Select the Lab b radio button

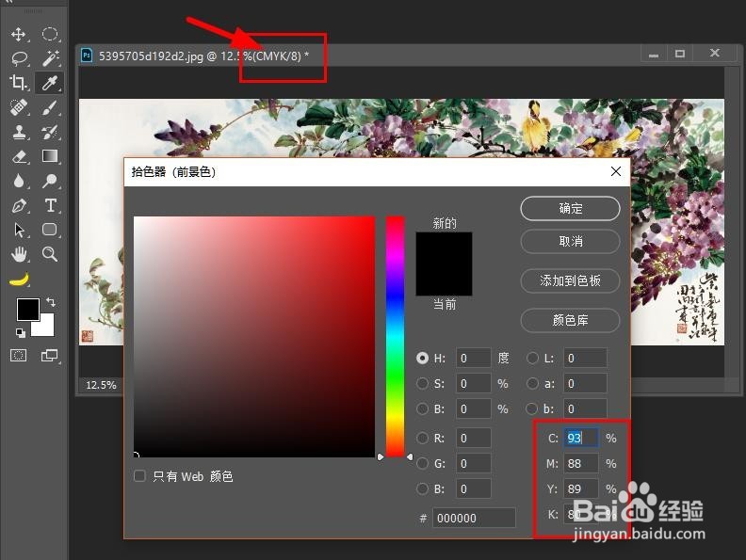(x=532, y=408)
